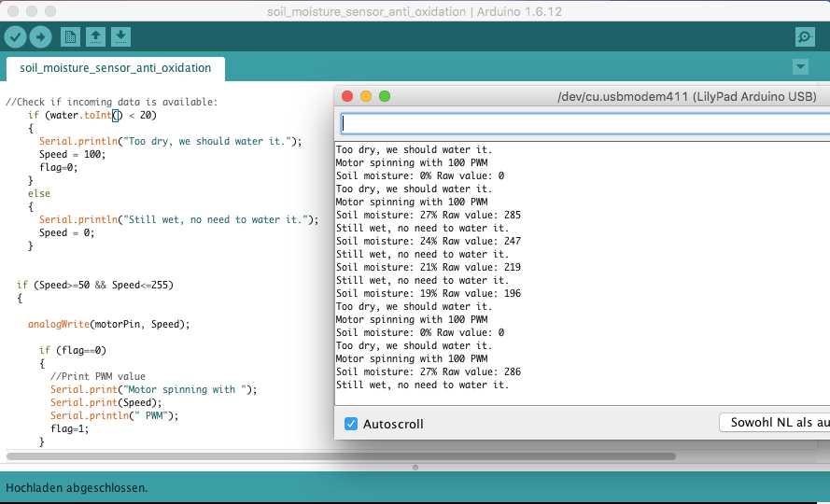Create a new sketch with the New icon
The height and width of the screenshot is (504, 830).
click(x=70, y=37)
